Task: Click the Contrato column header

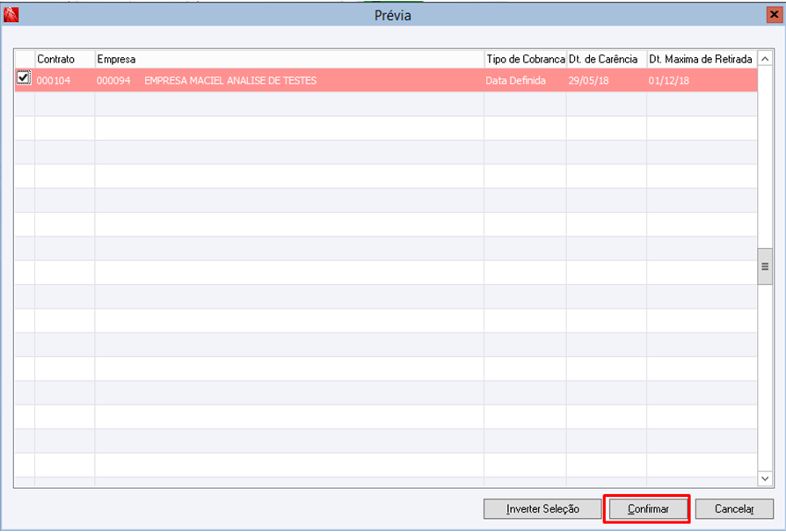Action: (65, 59)
